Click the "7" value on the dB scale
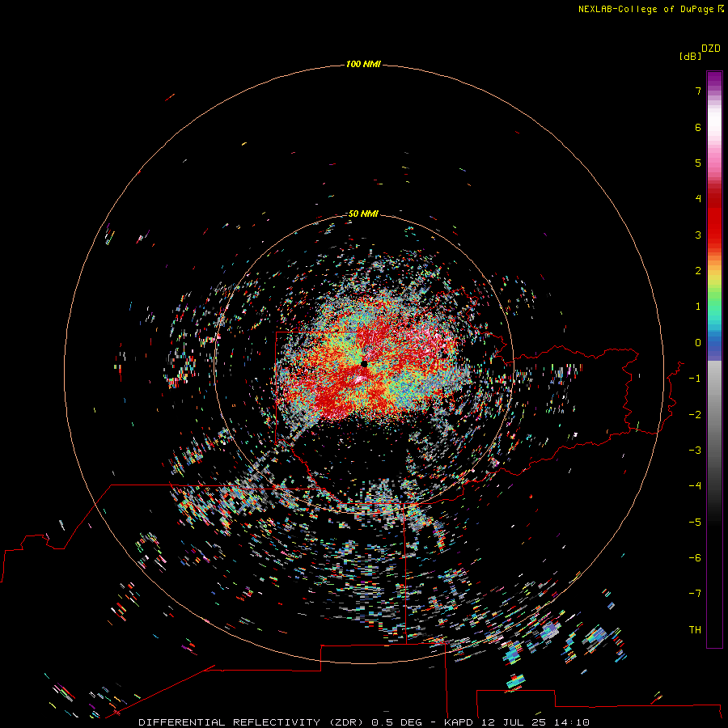This screenshot has width=728, height=728. click(x=698, y=91)
